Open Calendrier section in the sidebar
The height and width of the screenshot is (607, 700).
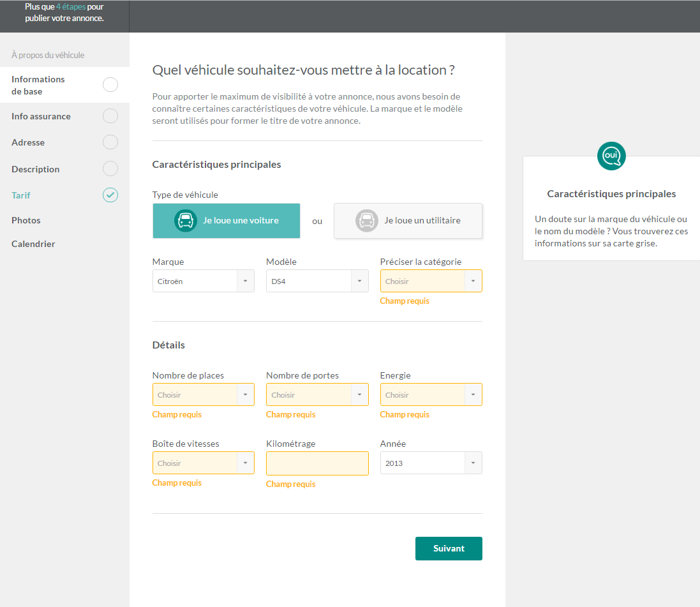point(33,244)
